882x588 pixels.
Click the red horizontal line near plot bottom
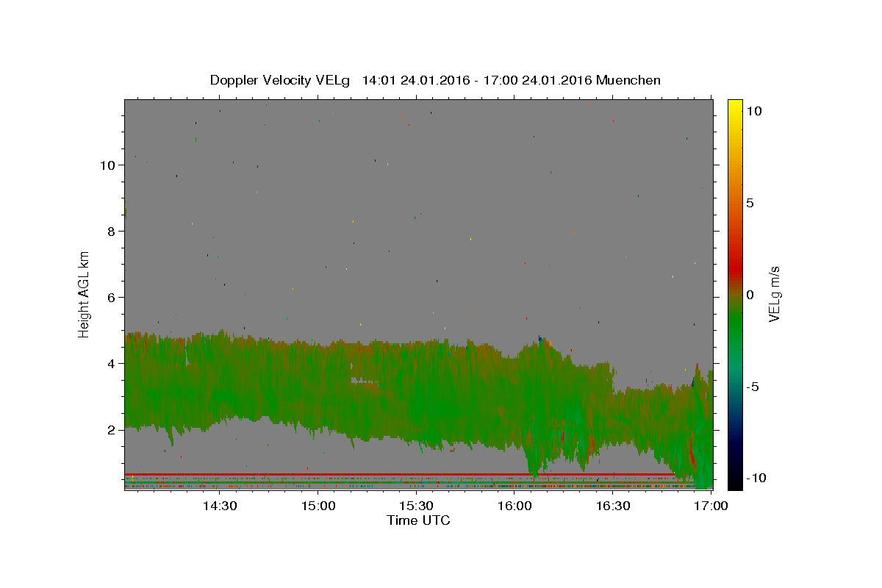click(x=401, y=474)
